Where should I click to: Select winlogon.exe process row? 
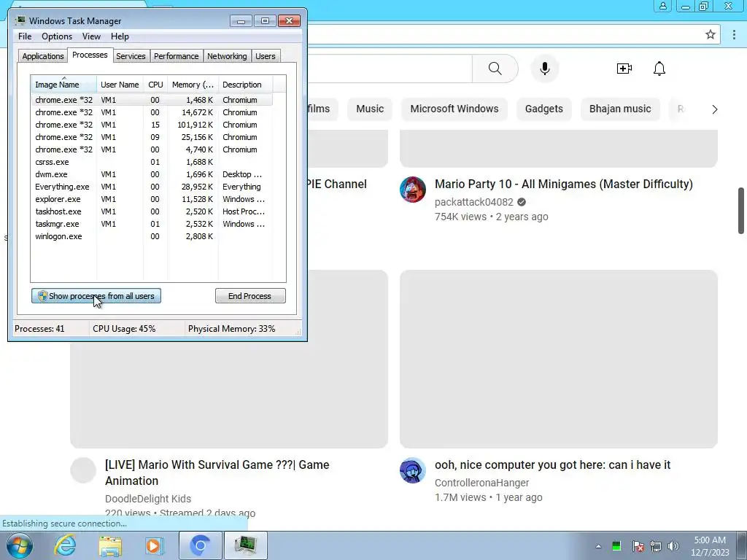tap(152, 236)
